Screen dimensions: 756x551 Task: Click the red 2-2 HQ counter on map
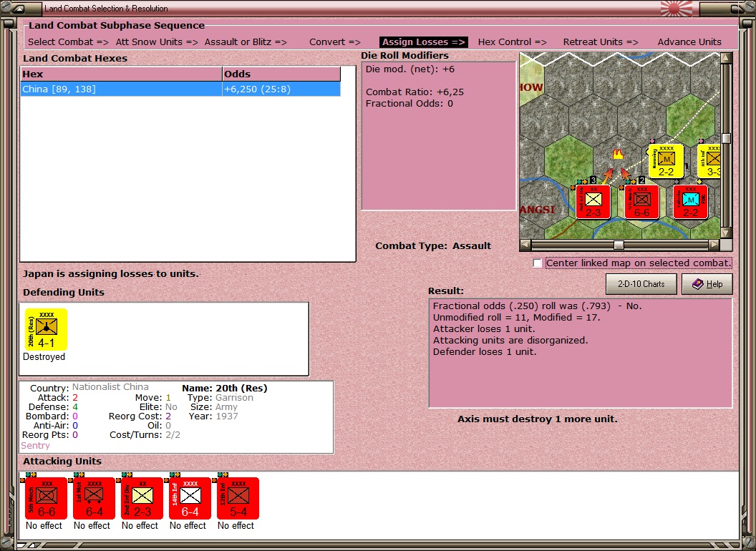[690, 202]
